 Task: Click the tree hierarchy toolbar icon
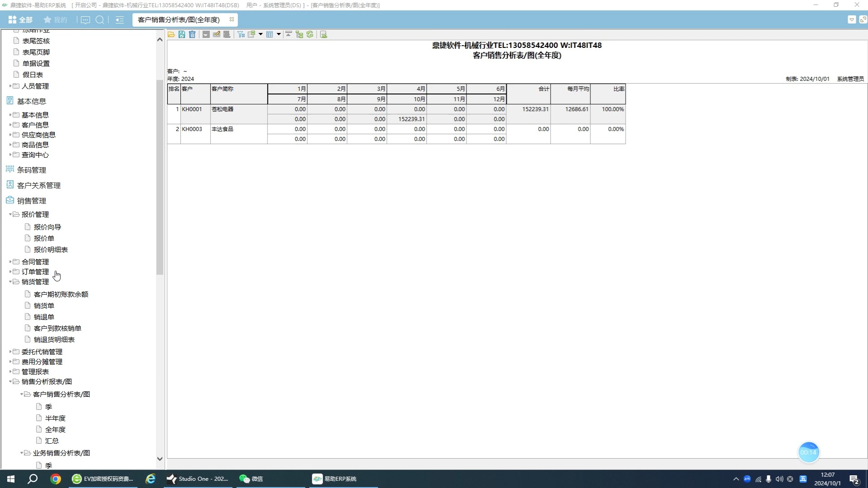click(299, 34)
